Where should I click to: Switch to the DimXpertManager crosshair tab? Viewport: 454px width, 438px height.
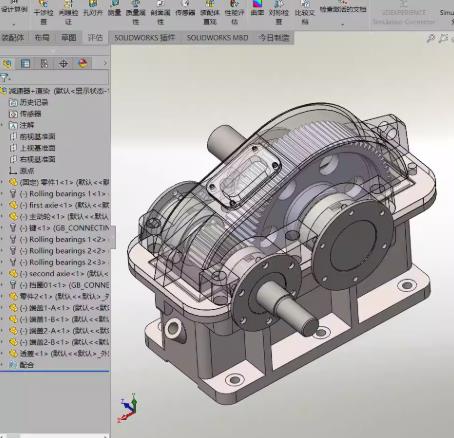tap(63, 63)
